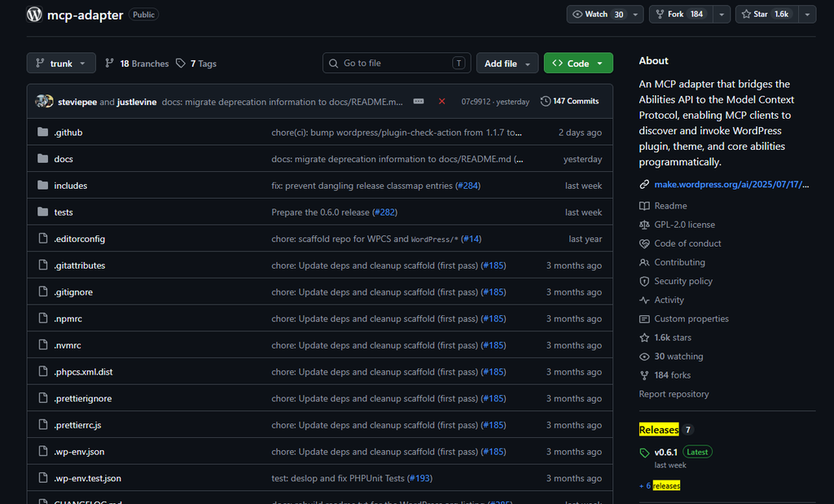Open the v0.6.1 latest release
Image resolution: width=834 pixels, height=504 pixels.
tap(666, 453)
